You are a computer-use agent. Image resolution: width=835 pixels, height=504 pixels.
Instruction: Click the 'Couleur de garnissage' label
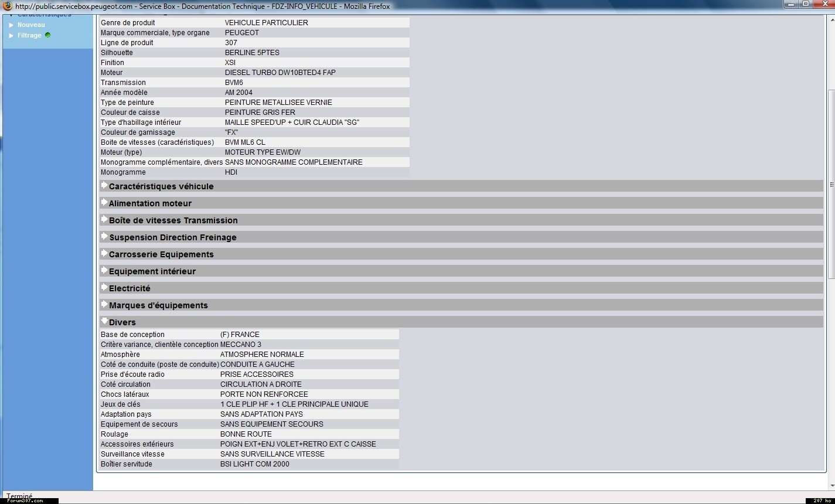(138, 132)
